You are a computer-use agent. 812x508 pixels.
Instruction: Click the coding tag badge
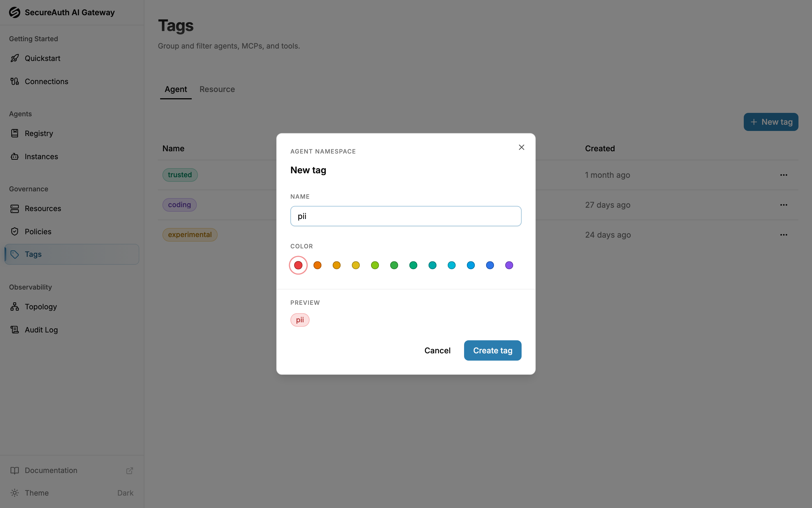180,205
